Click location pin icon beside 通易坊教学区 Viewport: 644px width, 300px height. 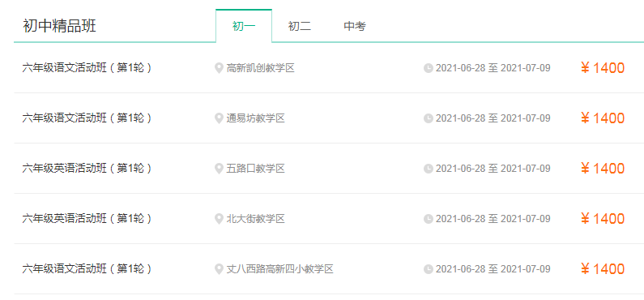[x=219, y=118]
